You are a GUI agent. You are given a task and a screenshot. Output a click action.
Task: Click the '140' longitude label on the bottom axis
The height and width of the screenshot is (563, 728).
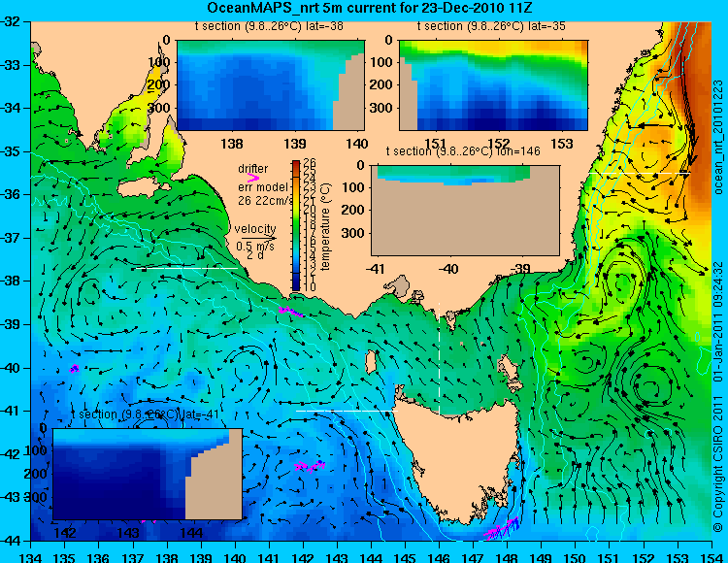[235, 557]
